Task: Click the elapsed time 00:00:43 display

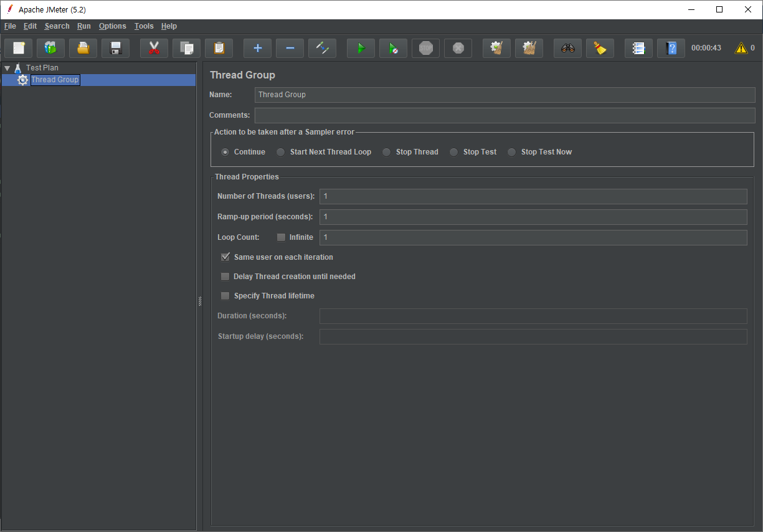Action: (x=706, y=48)
